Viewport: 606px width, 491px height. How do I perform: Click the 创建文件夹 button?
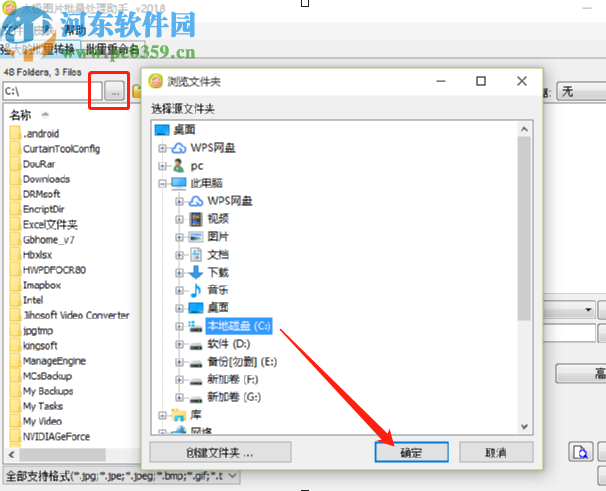220,452
